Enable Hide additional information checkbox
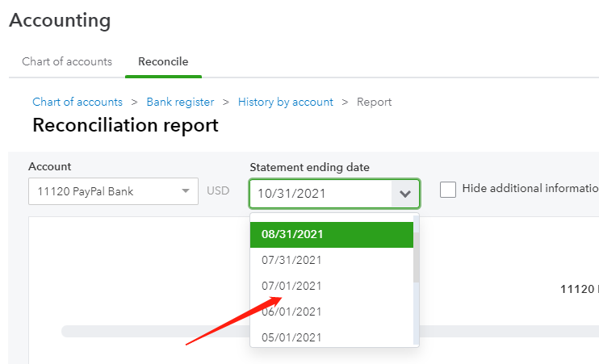The width and height of the screenshot is (599, 364). 448,190
